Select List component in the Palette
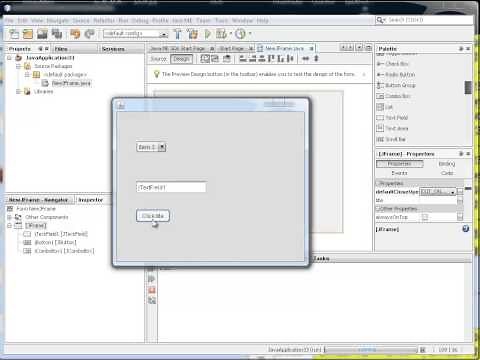The width and height of the screenshot is (480, 360). [385, 107]
